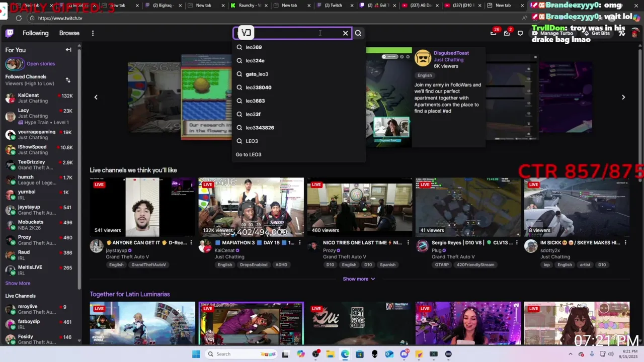Open top-bar icon with 26 badge

click(494, 33)
